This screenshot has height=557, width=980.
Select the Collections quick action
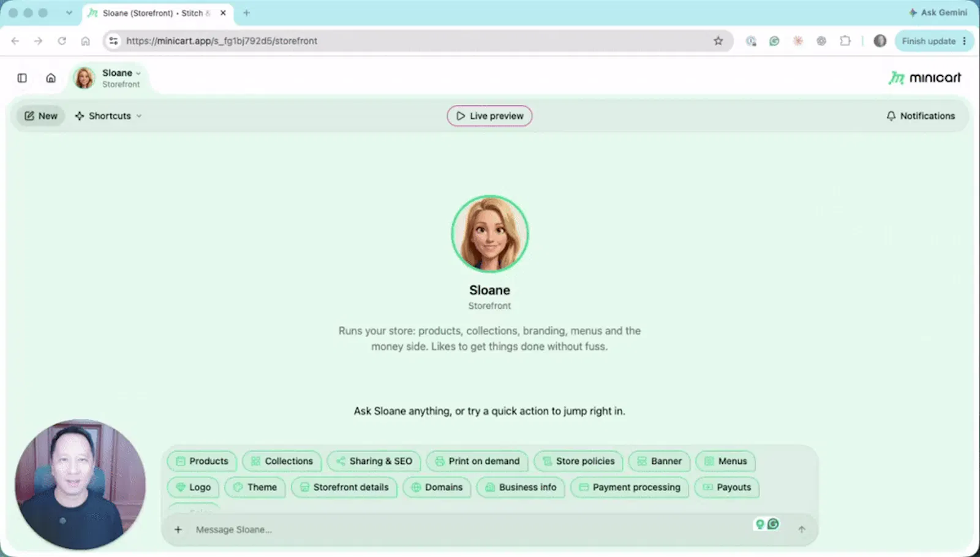pyautogui.click(x=282, y=461)
